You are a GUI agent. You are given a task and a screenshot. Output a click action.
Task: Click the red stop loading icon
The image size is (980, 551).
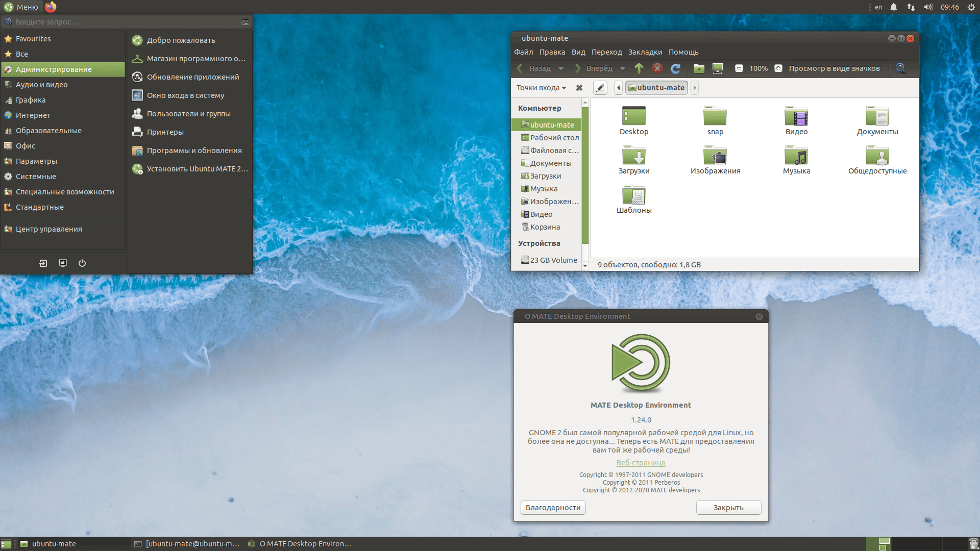pos(657,68)
